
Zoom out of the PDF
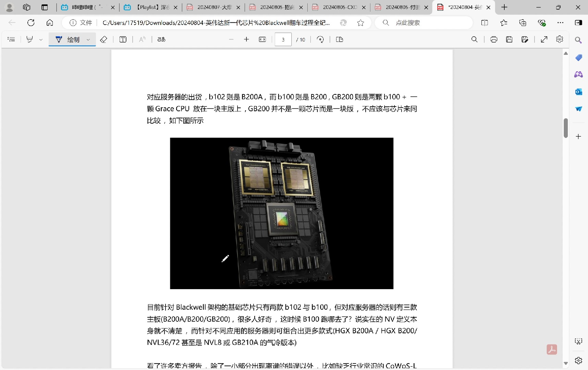231,39
